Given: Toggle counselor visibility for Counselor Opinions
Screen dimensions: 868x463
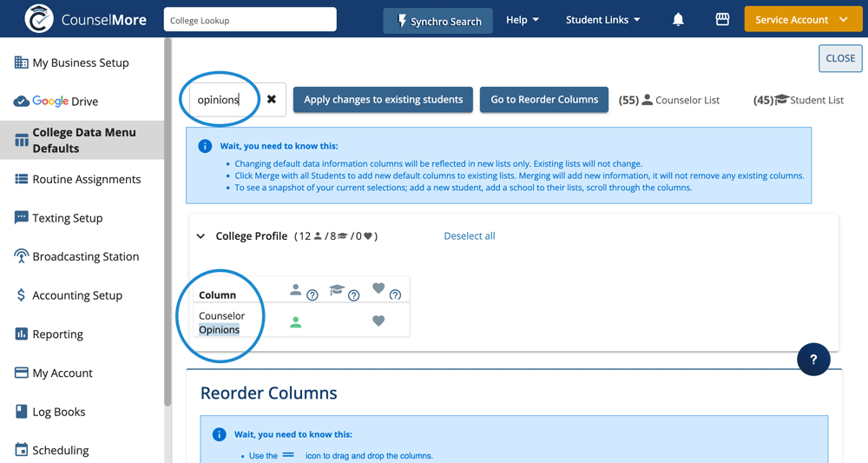Looking at the screenshot, I should [296, 322].
